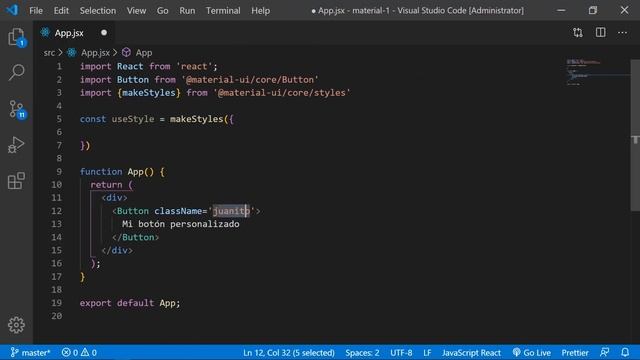Click the 'react' string on line 1
Image resolution: width=640 pixels, height=360 pixels.
194,66
